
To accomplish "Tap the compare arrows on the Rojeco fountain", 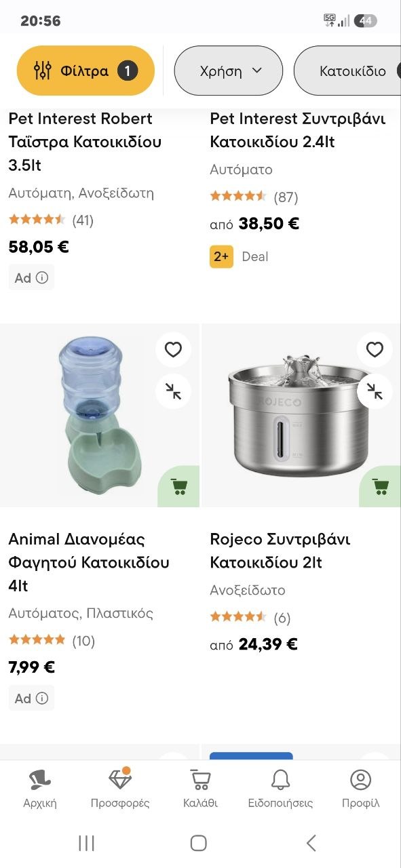I will point(375,391).
